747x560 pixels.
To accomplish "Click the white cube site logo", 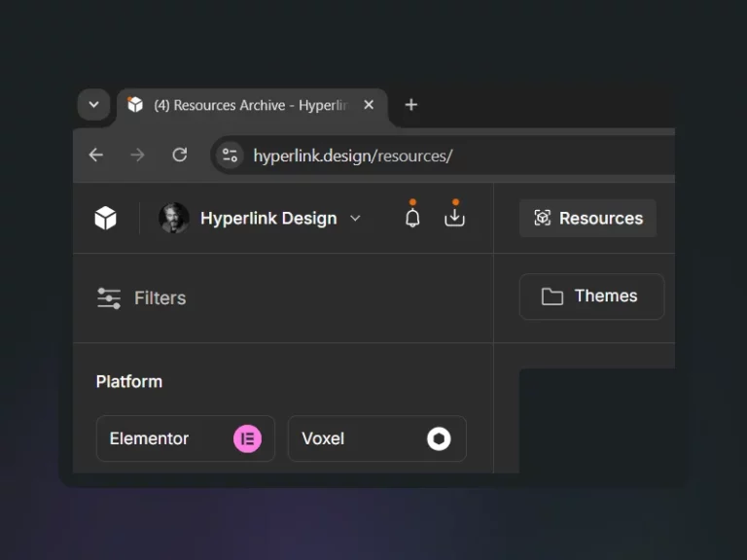I will pos(106,219).
